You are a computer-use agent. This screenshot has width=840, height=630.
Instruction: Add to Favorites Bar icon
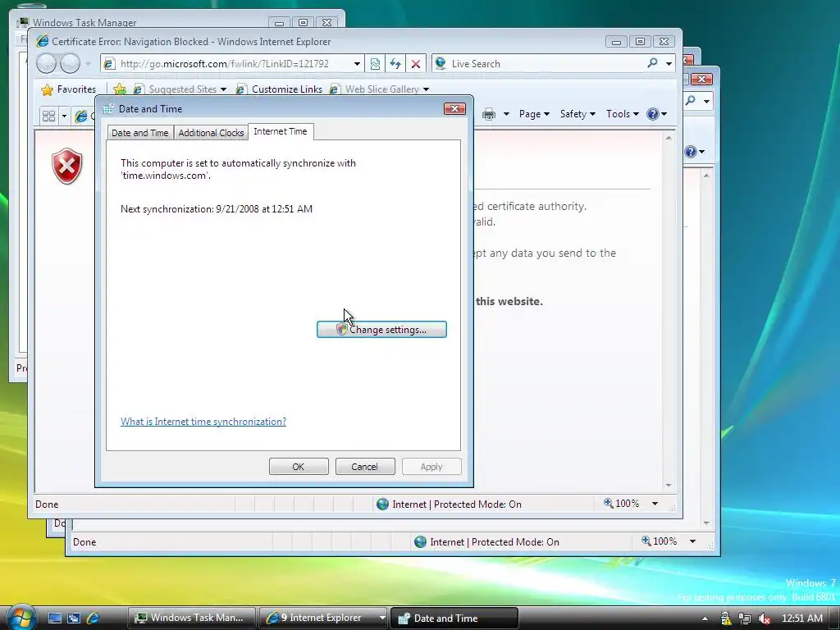tap(120, 89)
